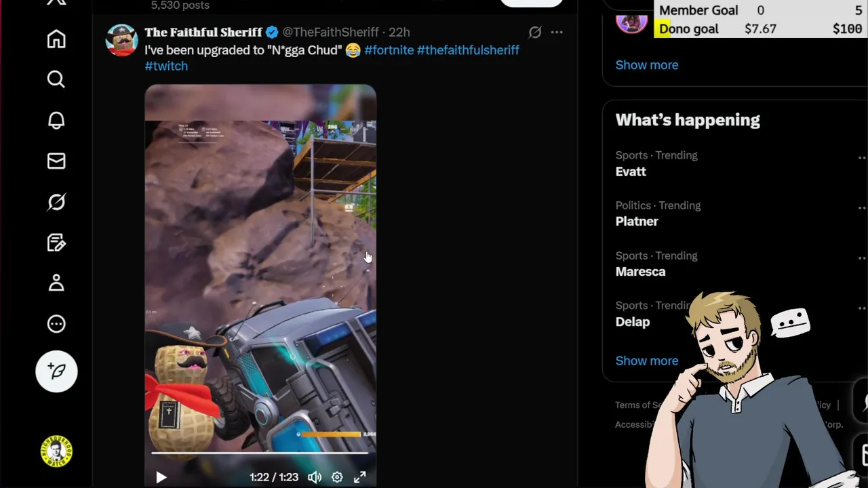Play the tweet's video
The height and width of the screenshot is (488, 868).
(x=161, y=477)
